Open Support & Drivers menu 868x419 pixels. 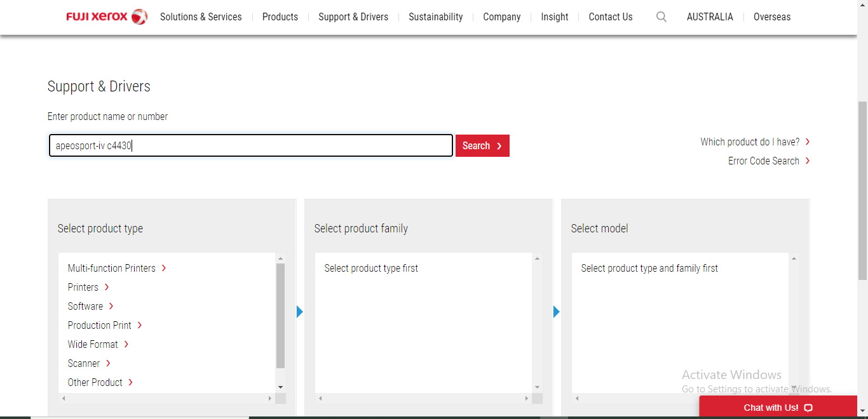click(x=353, y=17)
